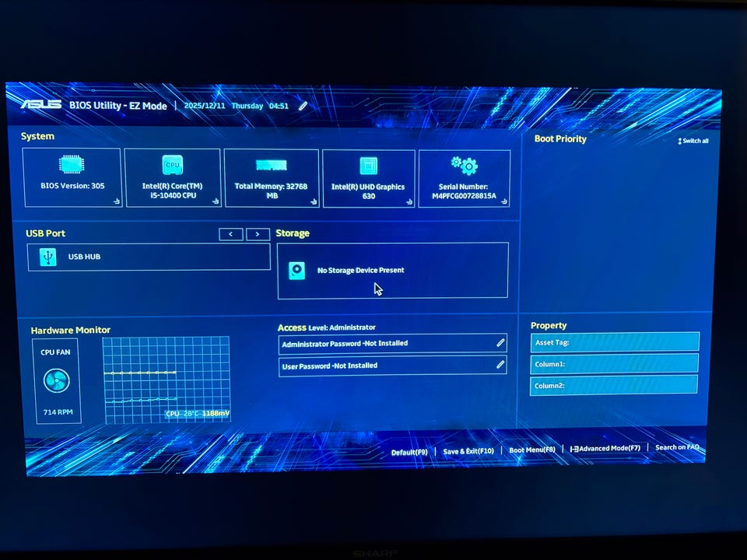
Task: Click the Access Level: Administrator label
Action: point(326,327)
